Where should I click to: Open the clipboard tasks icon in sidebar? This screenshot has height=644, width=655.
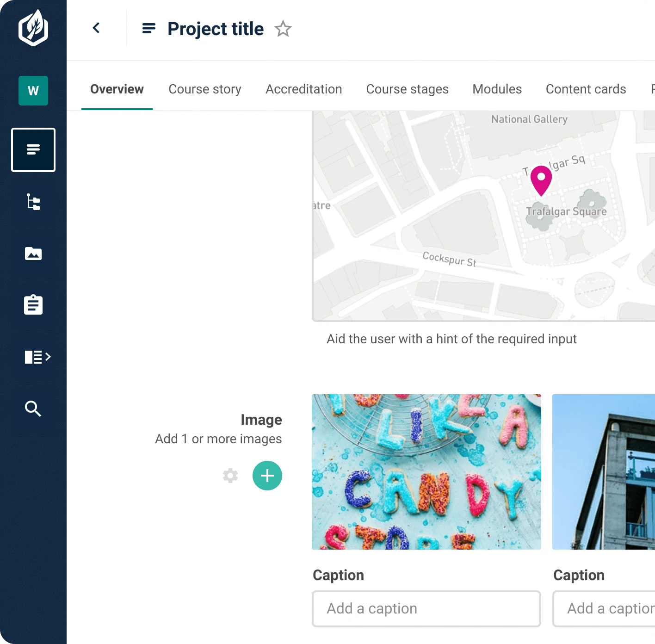click(x=33, y=305)
